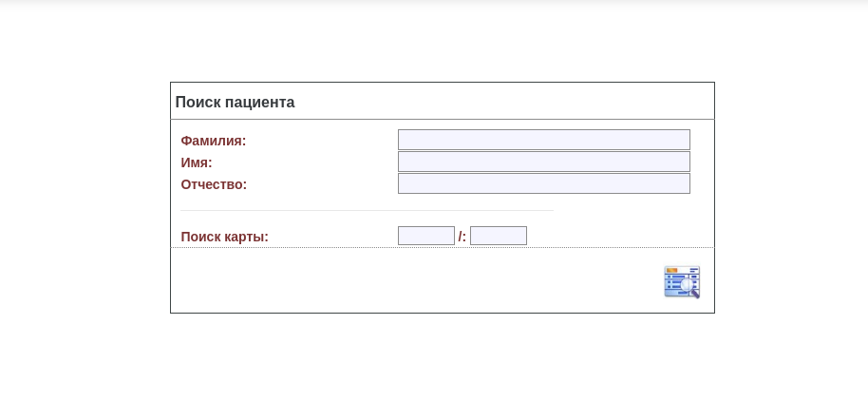Click the Поиск карты label
The width and height of the screenshot is (868, 420).
coord(223,237)
